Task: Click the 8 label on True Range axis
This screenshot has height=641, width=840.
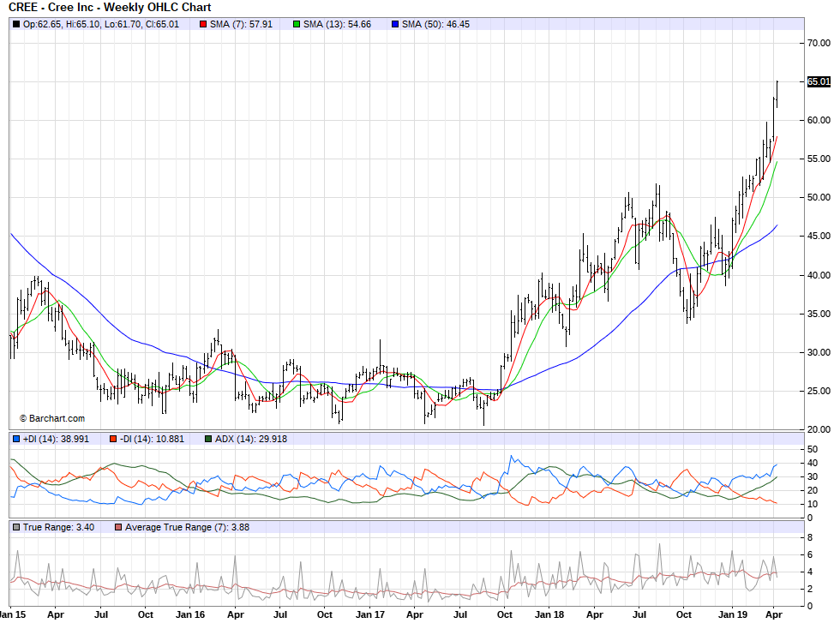Action: tap(809, 537)
